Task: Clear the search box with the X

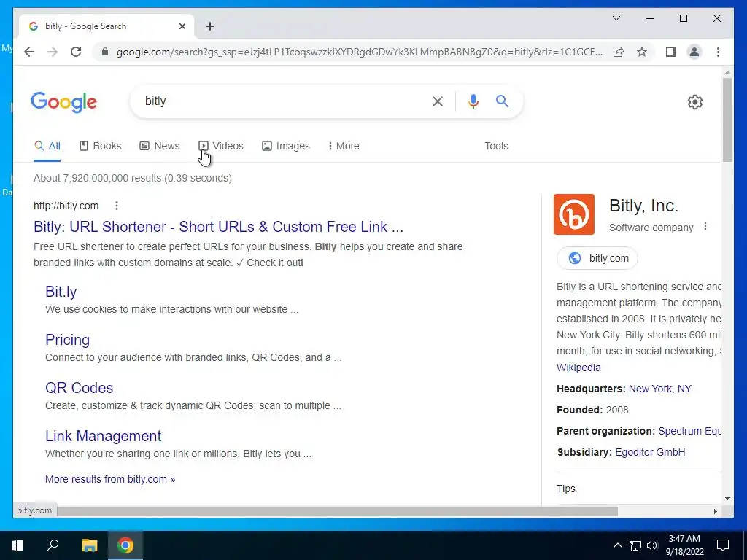Action: (x=438, y=101)
